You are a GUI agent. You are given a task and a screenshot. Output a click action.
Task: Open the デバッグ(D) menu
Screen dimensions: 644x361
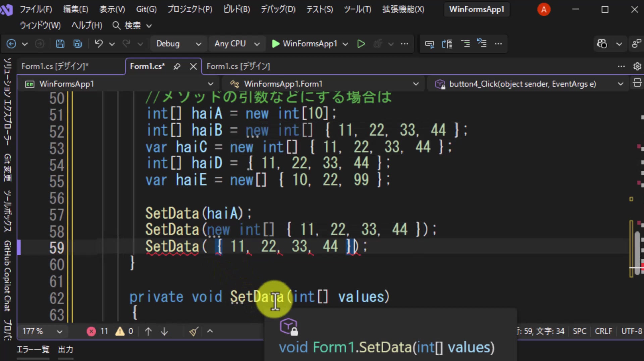click(278, 9)
